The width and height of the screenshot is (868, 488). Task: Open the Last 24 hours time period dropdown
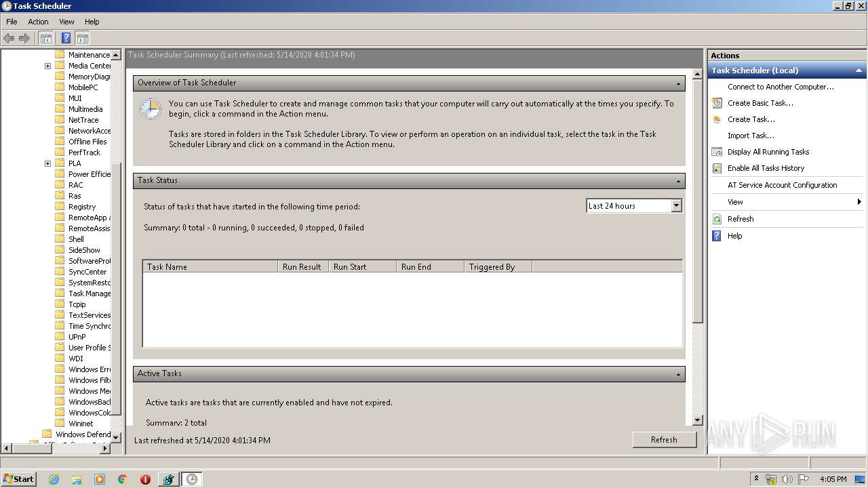click(x=676, y=206)
